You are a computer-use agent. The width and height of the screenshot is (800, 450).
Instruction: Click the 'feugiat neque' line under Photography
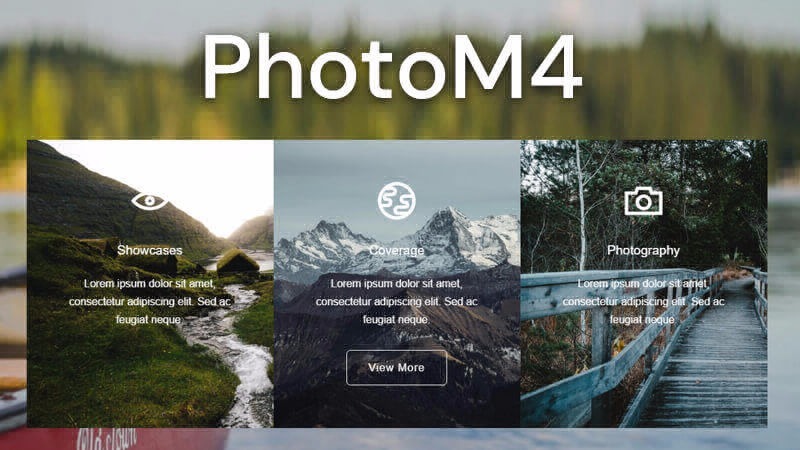[x=642, y=320]
